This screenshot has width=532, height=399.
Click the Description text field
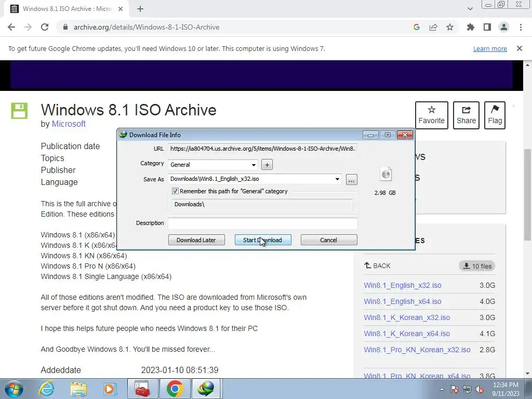point(262,223)
